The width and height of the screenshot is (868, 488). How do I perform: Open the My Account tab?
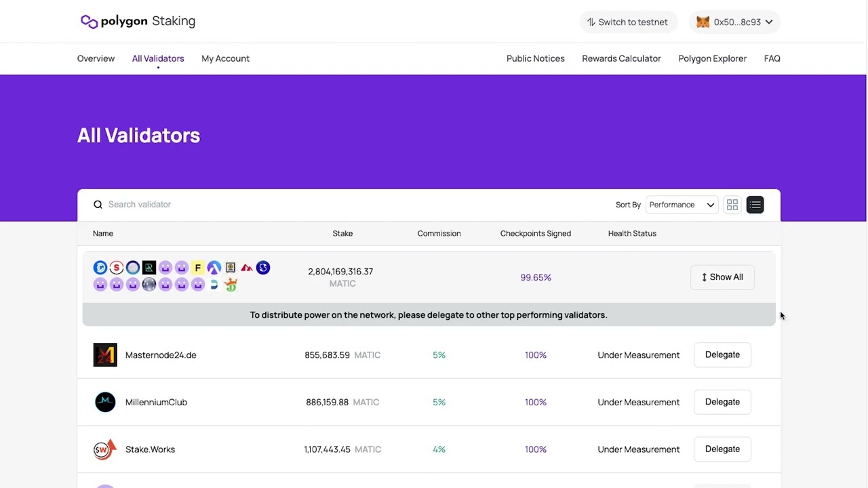click(x=225, y=58)
